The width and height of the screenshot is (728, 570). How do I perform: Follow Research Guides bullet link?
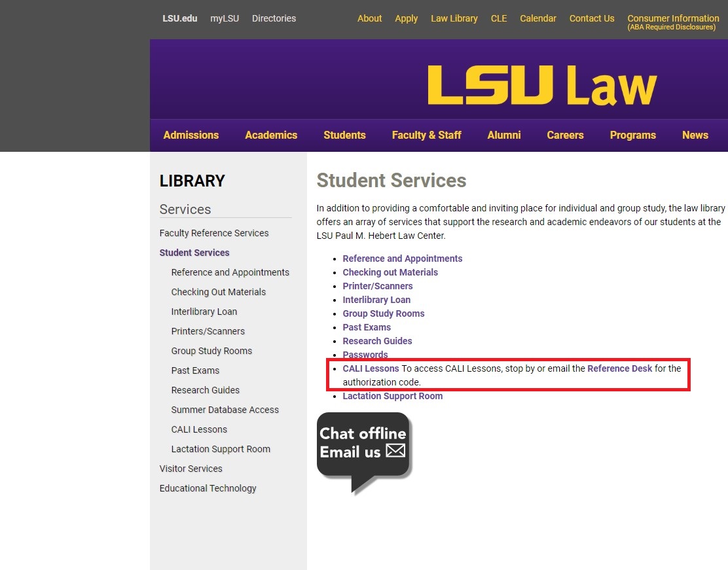[x=378, y=341]
